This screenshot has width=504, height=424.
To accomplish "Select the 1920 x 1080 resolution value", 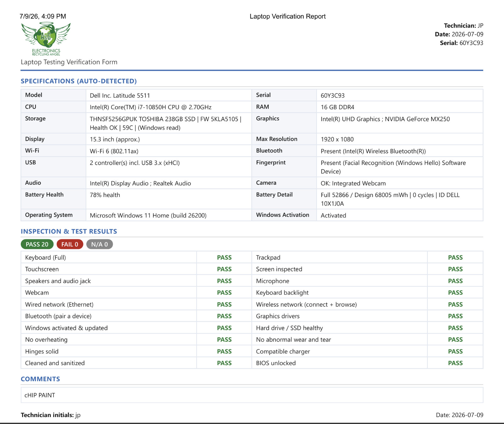I will pos(337,139).
